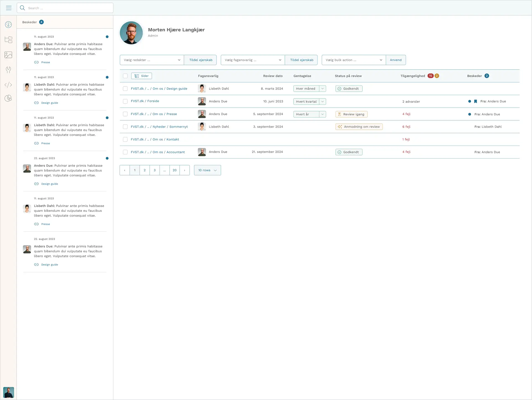Open FVST.dk / Nyheder / Sommernyt link
The image size is (532, 400).
coord(159,127)
